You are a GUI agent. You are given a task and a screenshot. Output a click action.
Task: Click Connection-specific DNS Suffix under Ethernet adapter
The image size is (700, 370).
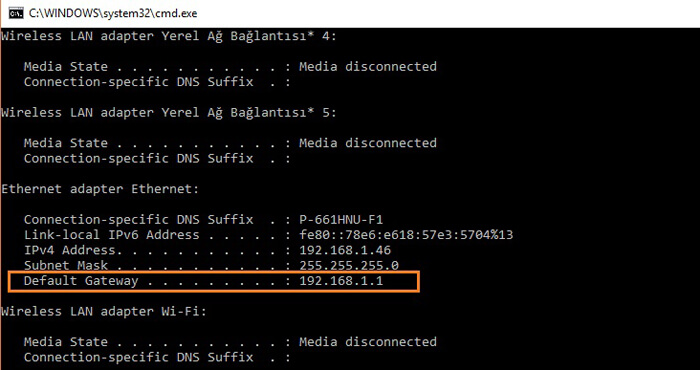(138, 220)
